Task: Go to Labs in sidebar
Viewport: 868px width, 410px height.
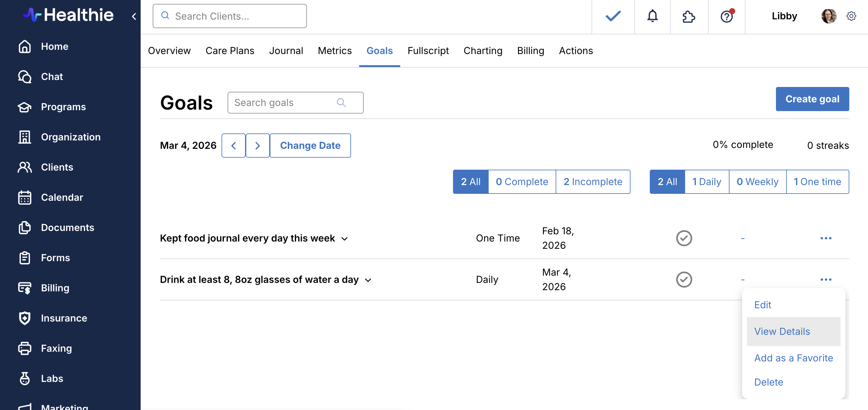Action: [x=52, y=378]
